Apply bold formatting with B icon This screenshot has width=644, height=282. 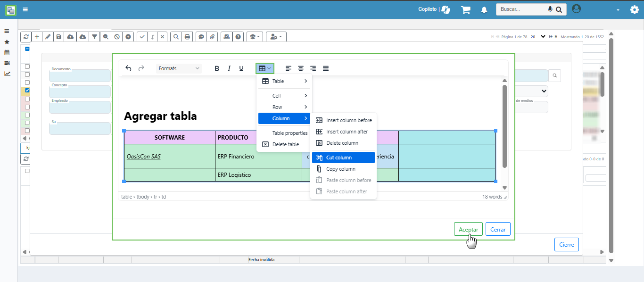click(x=217, y=68)
